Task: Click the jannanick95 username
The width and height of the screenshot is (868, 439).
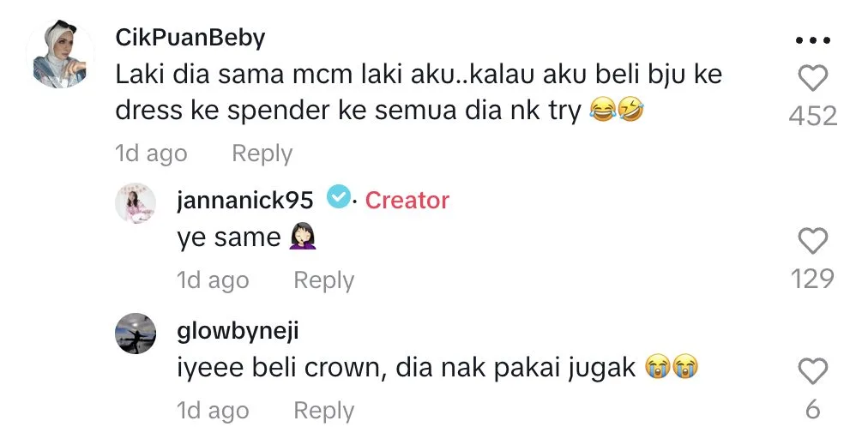Action: click(245, 201)
